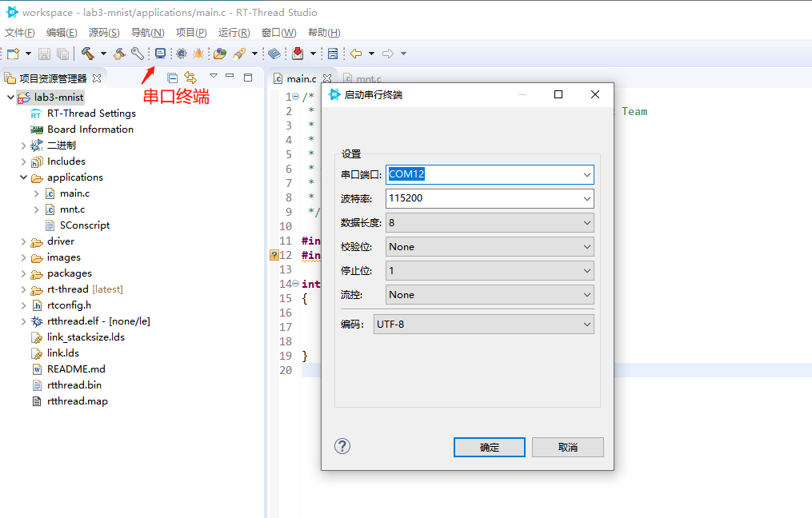Open the 串口端口 COM12 combo box
The image size is (812, 518).
(x=490, y=174)
